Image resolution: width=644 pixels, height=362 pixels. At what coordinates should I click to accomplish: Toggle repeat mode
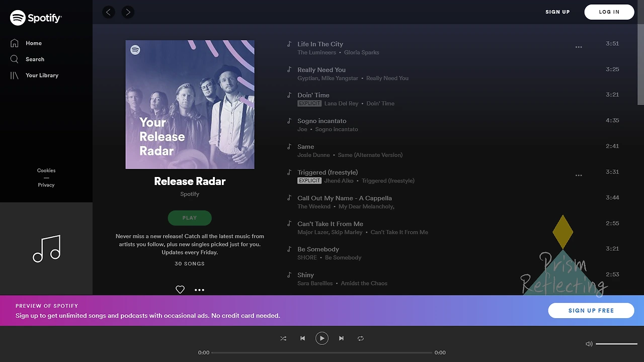coord(361,338)
